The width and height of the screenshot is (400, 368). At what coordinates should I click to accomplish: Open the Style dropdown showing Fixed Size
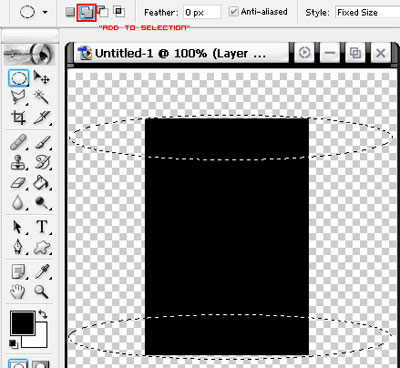[x=368, y=13]
